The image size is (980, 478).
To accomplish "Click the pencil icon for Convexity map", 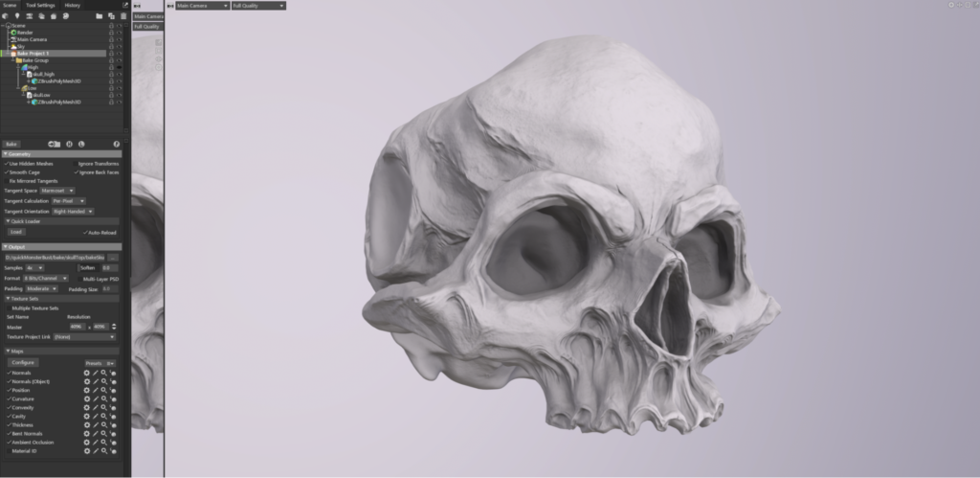I will click(x=96, y=408).
